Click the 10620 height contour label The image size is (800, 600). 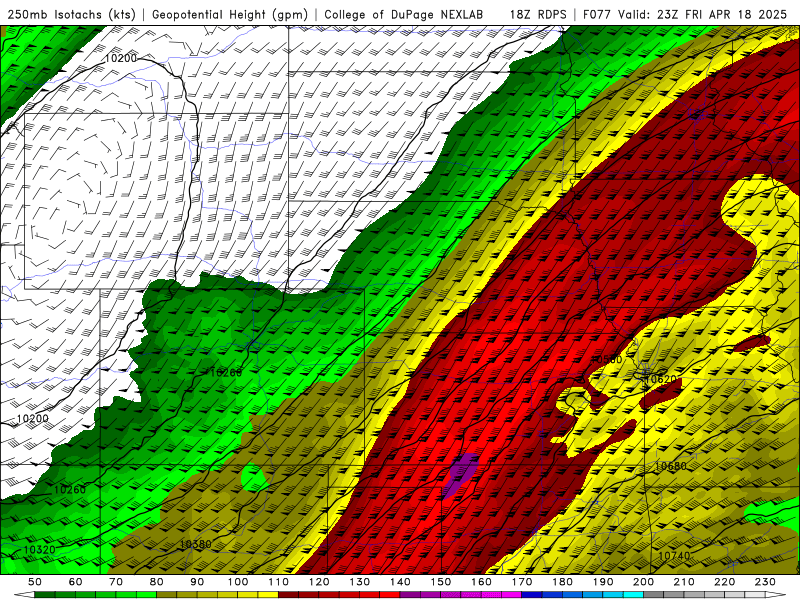[662, 379]
